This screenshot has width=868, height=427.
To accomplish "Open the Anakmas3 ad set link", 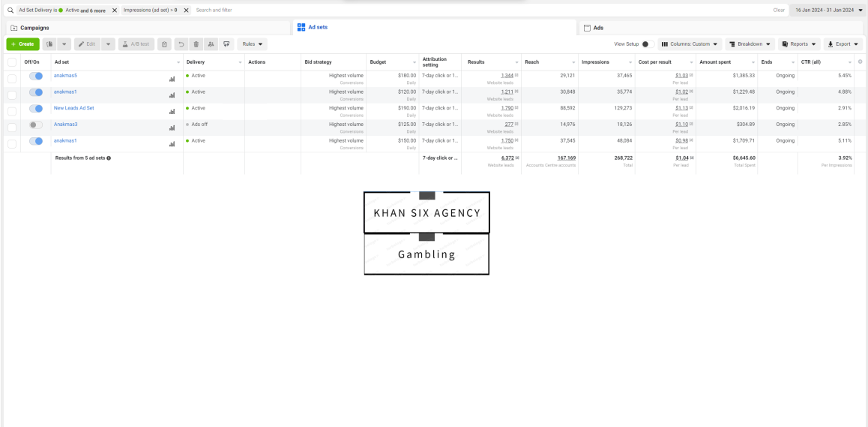I will 65,125.
